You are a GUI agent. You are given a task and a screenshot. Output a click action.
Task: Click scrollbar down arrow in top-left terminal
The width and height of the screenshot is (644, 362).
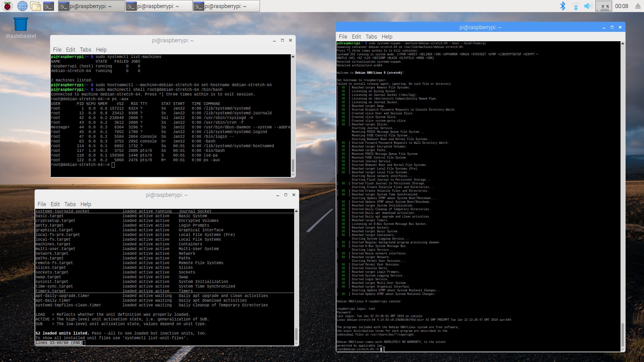point(293,175)
